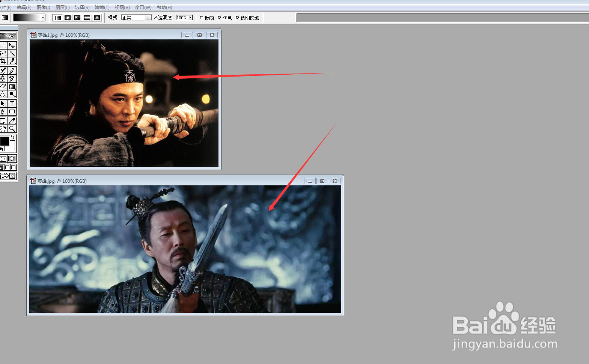The height and width of the screenshot is (364, 589).
Task: Open the gradient picker dropdown arrow
Action: click(43, 18)
